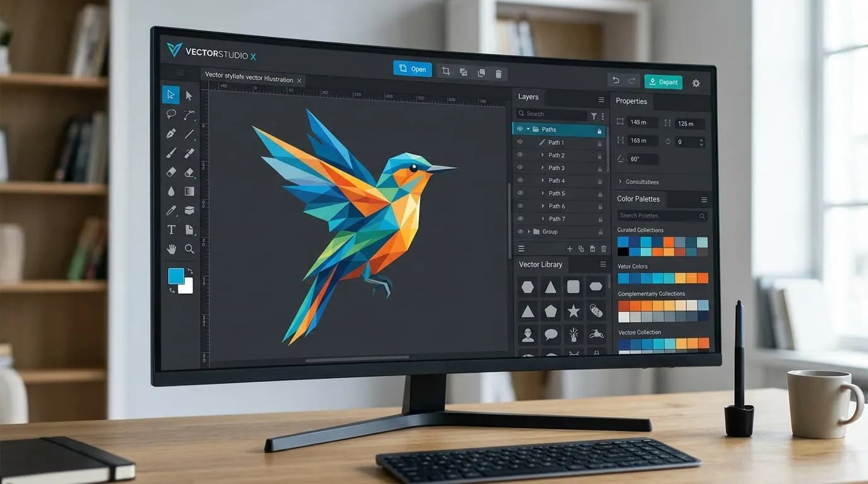Pick the rounded square shape in Vector Library

573,287
